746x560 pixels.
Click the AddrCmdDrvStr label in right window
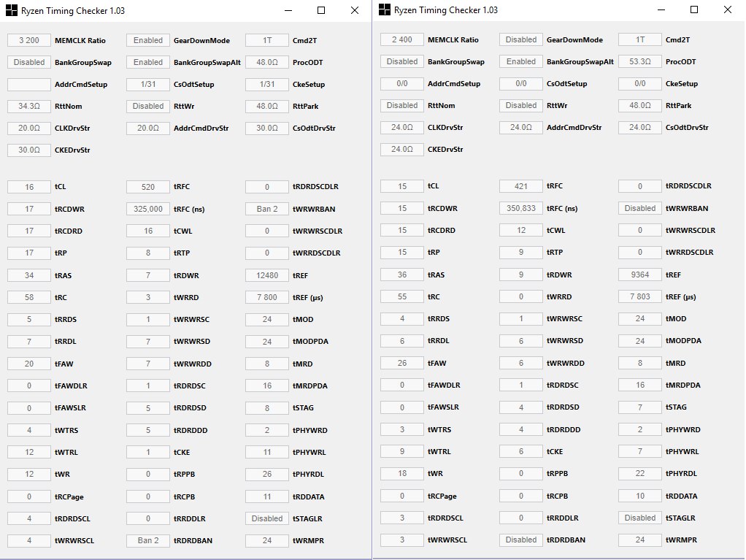pyautogui.click(x=574, y=127)
